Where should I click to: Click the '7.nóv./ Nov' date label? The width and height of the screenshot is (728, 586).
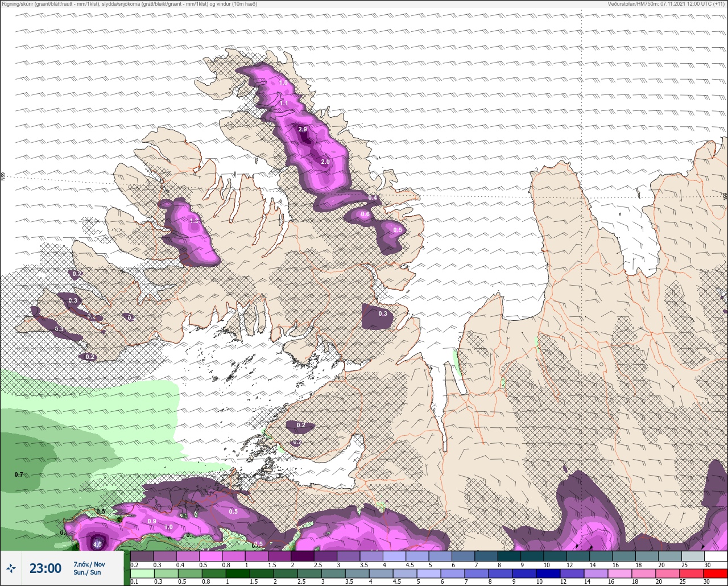pos(89,564)
